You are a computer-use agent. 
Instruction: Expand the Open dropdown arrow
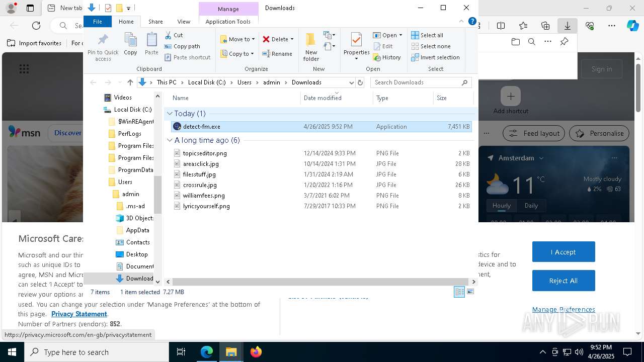click(400, 35)
